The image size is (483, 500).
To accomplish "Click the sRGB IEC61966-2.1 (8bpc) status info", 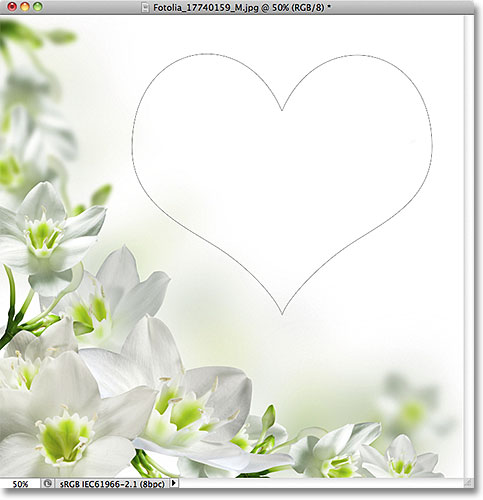I will pyautogui.click(x=112, y=484).
